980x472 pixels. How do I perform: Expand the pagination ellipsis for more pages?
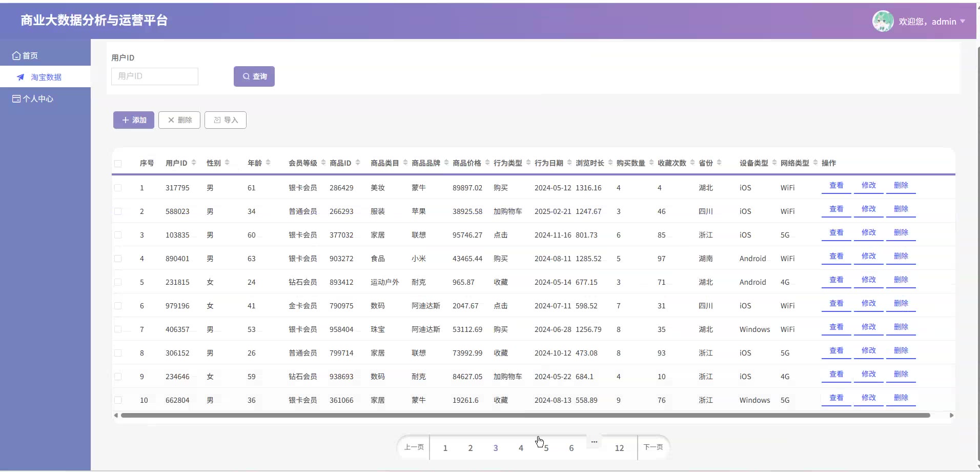[594, 442]
